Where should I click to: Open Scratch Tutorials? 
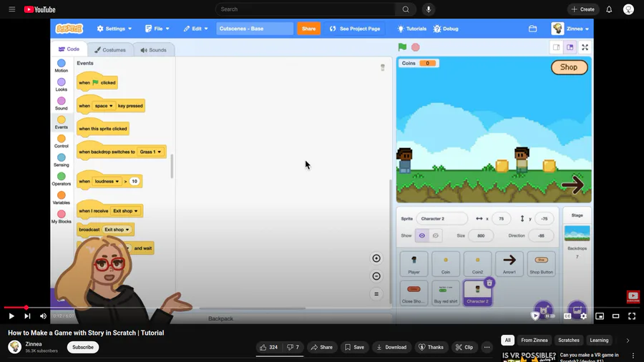pyautogui.click(x=411, y=29)
